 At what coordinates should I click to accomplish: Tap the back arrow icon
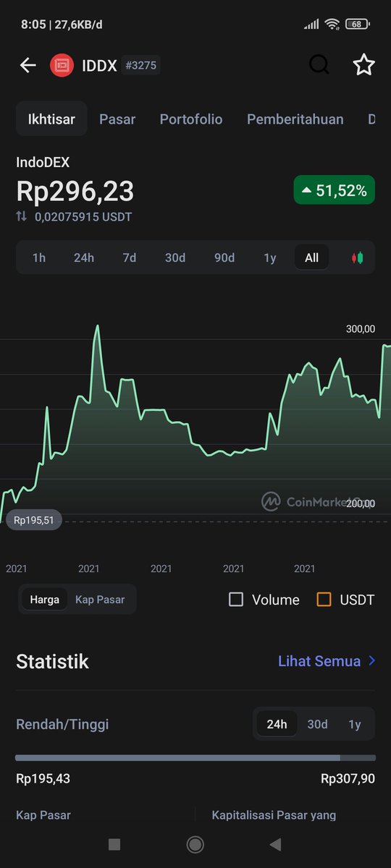(x=28, y=66)
